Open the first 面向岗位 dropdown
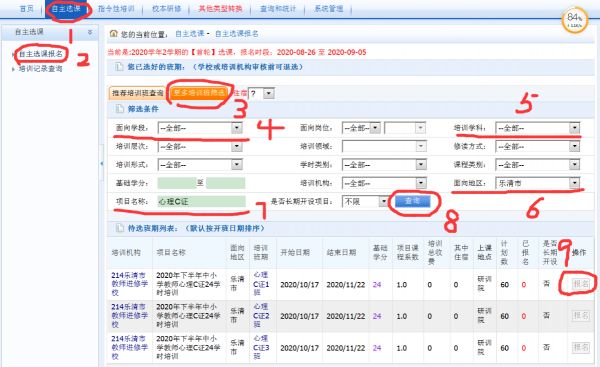This screenshot has height=367, width=600. (361, 128)
